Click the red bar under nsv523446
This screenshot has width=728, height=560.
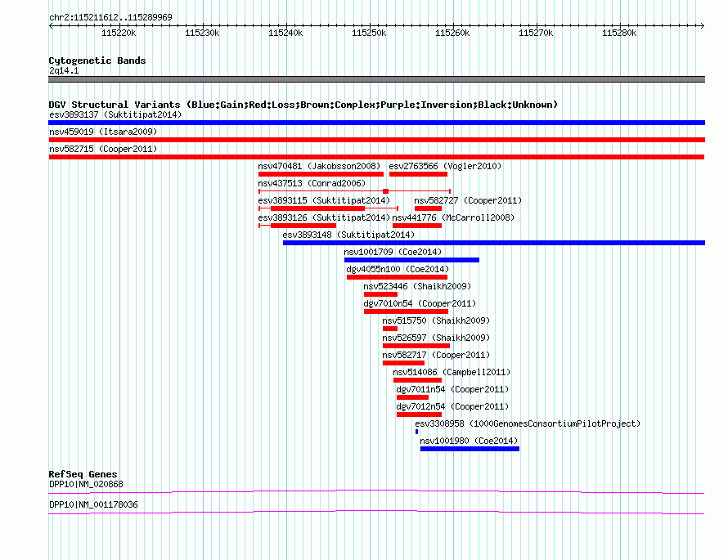point(380,294)
